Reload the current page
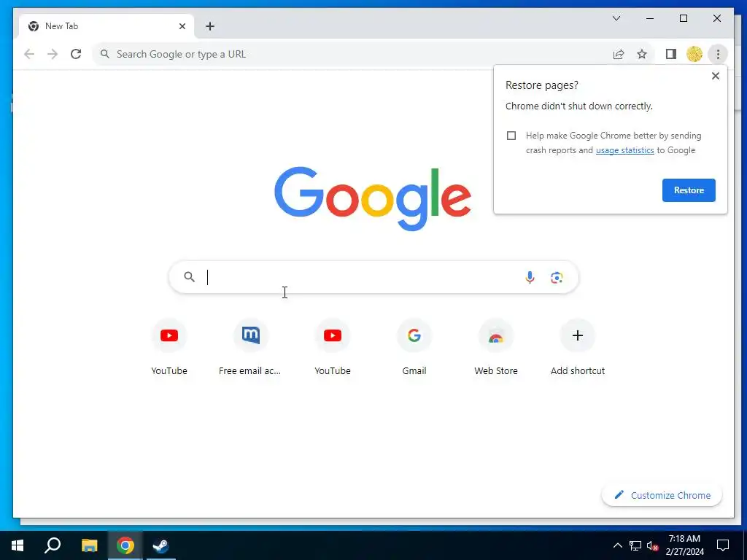 coord(76,54)
